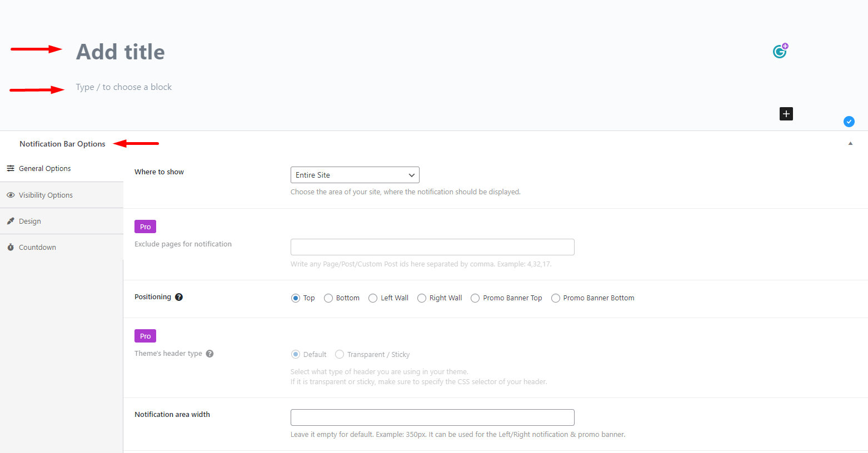
Task: Click the black plus add block button
Action: click(786, 114)
